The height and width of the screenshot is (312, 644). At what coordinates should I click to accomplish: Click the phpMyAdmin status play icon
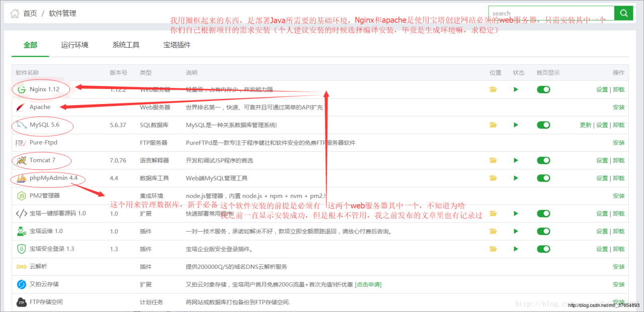(516, 178)
